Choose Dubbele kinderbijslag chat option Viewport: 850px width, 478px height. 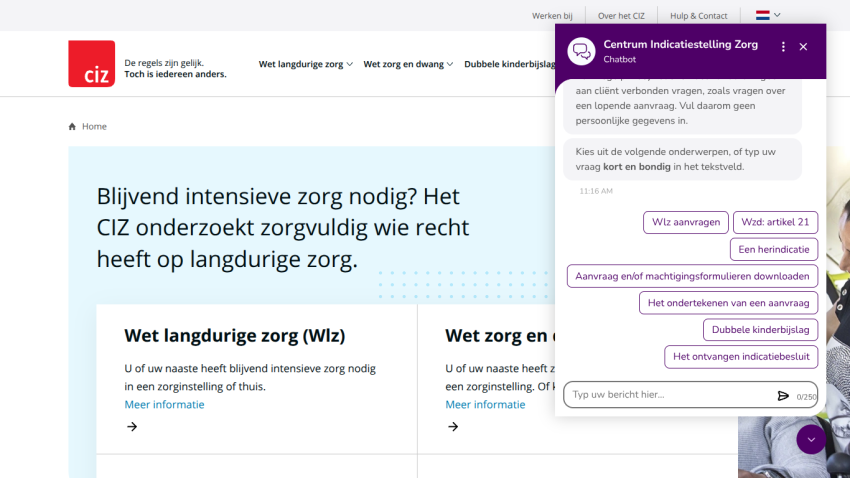[x=760, y=330]
